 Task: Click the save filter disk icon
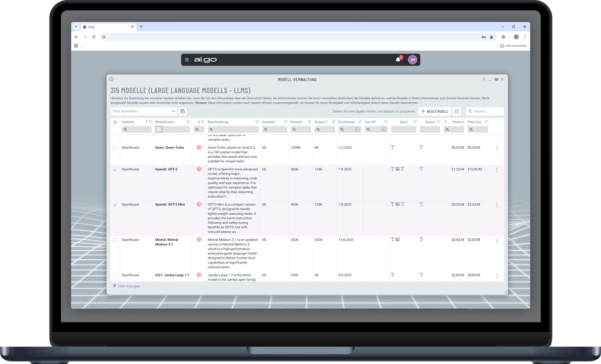[x=183, y=112]
